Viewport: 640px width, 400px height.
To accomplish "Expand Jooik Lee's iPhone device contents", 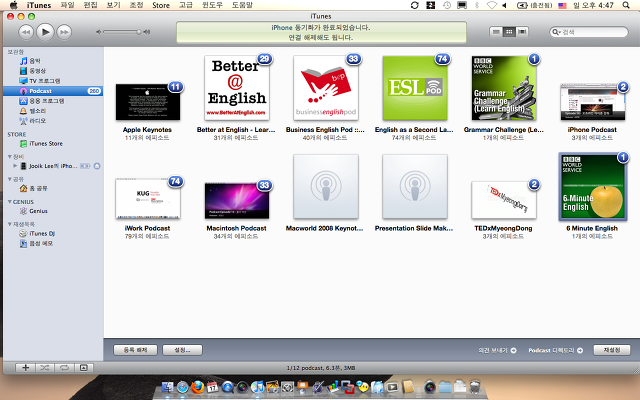I will (x=15, y=166).
